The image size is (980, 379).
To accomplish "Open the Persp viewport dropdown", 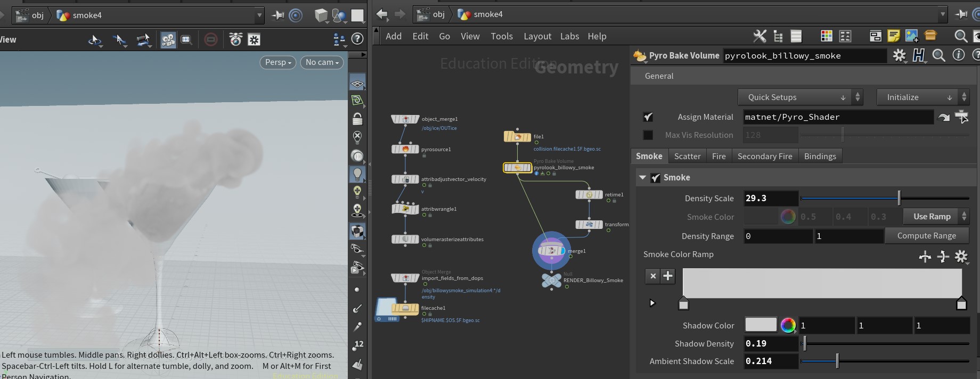I will coord(278,62).
